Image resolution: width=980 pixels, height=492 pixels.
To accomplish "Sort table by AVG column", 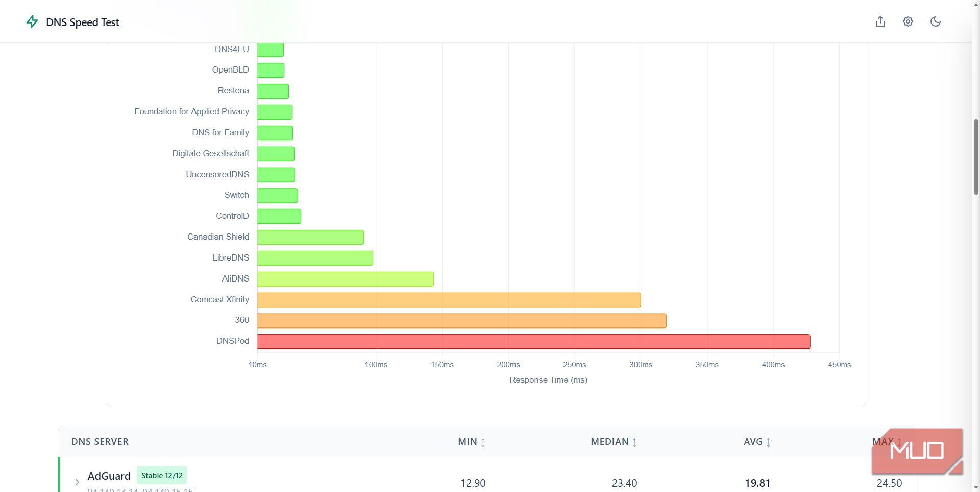I will [757, 442].
